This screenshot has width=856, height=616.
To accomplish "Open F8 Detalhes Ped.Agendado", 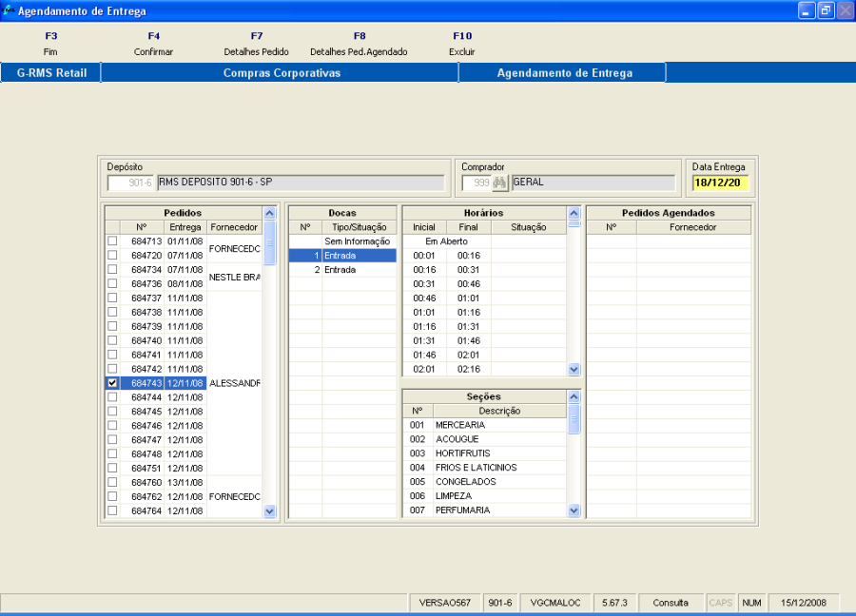I will click(x=359, y=44).
